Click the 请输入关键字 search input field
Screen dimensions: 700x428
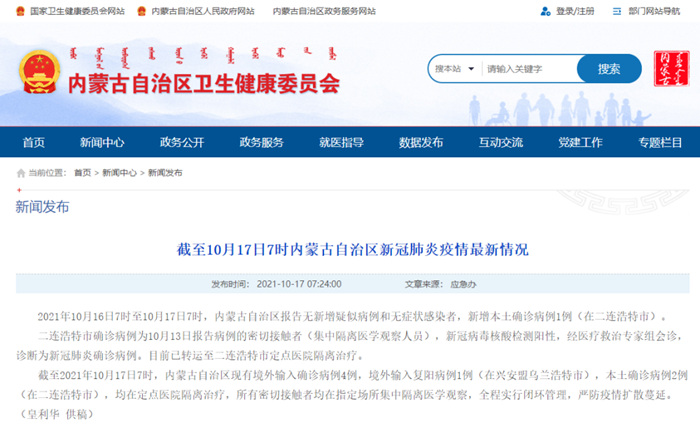pos(528,69)
